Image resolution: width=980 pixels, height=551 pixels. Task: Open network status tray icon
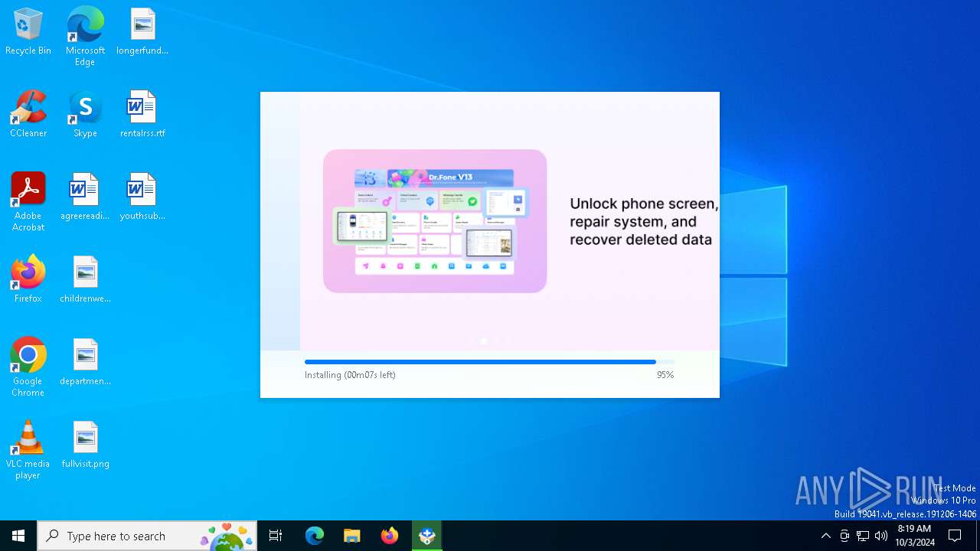tap(863, 536)
